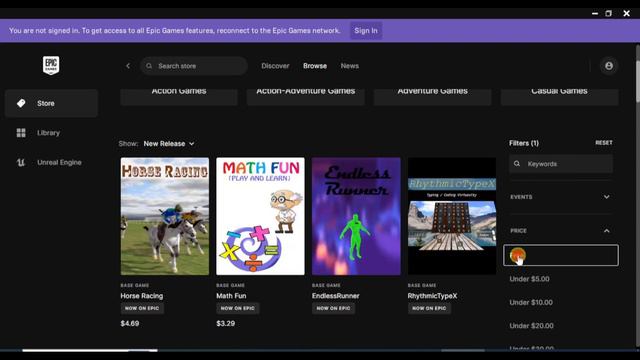Viewport: 640px width, 360px height.
Task: Click the Math Fun title link
Action: (231, 296)
